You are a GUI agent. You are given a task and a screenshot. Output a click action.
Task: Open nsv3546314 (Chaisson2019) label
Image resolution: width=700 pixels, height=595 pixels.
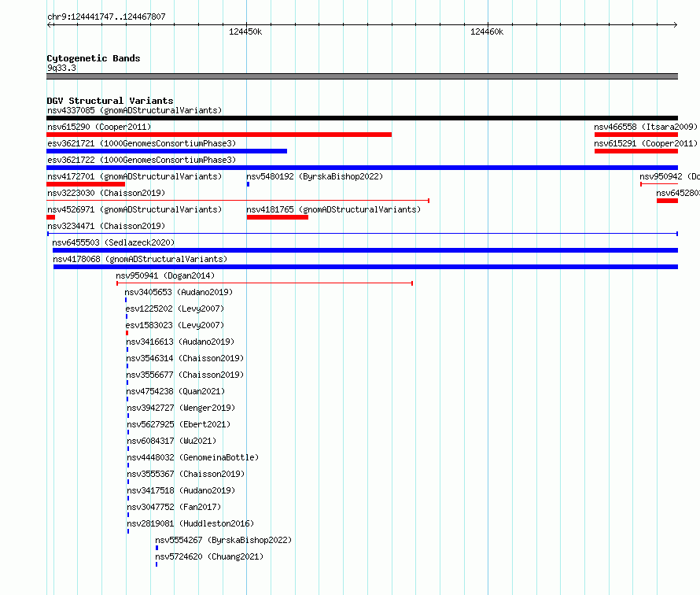[x=185, y=358]
